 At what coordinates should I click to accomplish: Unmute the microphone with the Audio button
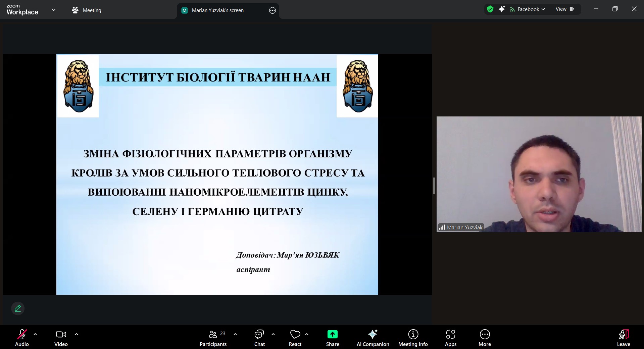pyautogui.click(x=22, y=337)
